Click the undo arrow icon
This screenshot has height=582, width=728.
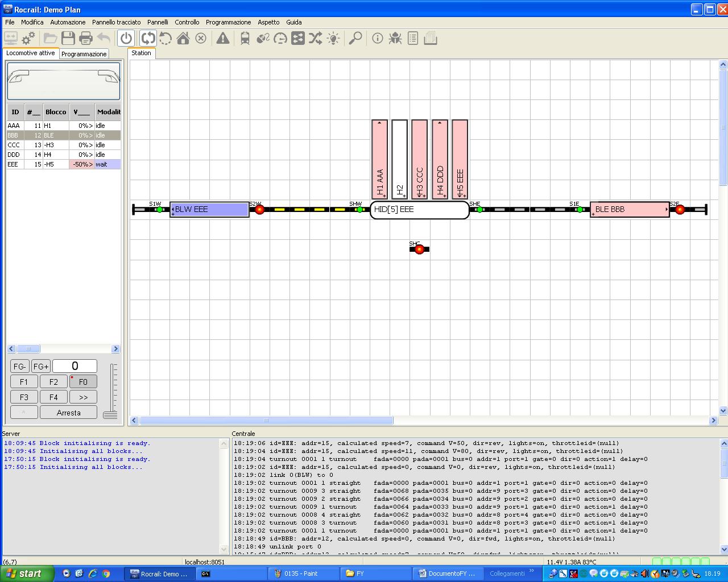104,39
